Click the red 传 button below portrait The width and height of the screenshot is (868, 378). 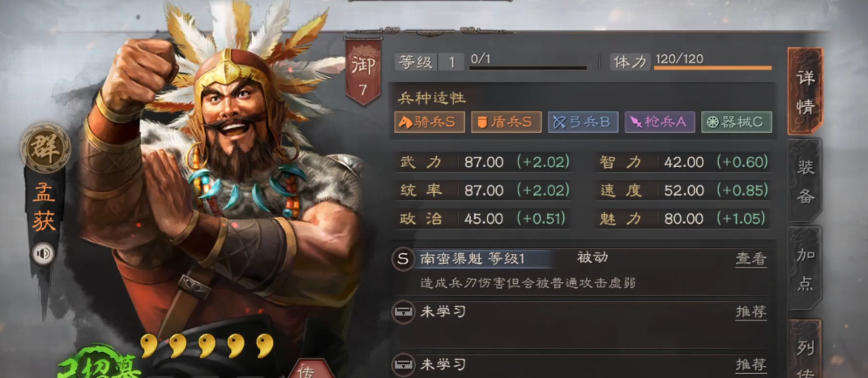pyautogui.click(x=308, y=368)
